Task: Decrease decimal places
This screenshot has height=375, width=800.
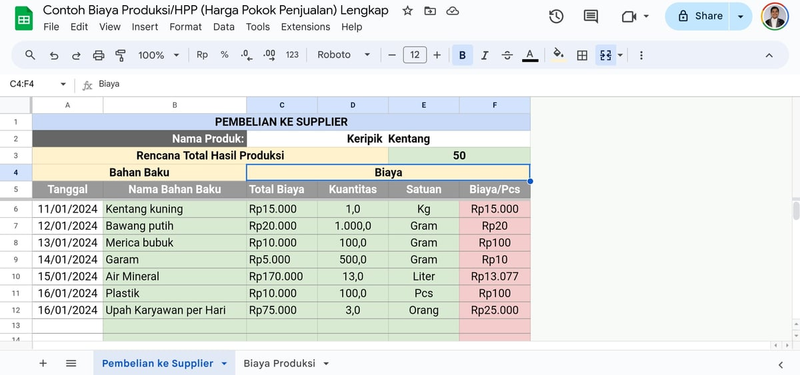Action: [247, 55]
